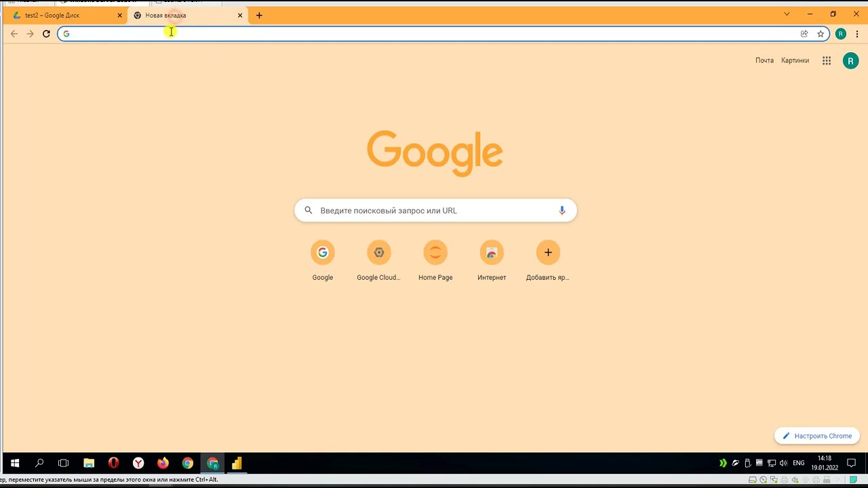
Task: Open the Картинки link
Action: (795, 60)
